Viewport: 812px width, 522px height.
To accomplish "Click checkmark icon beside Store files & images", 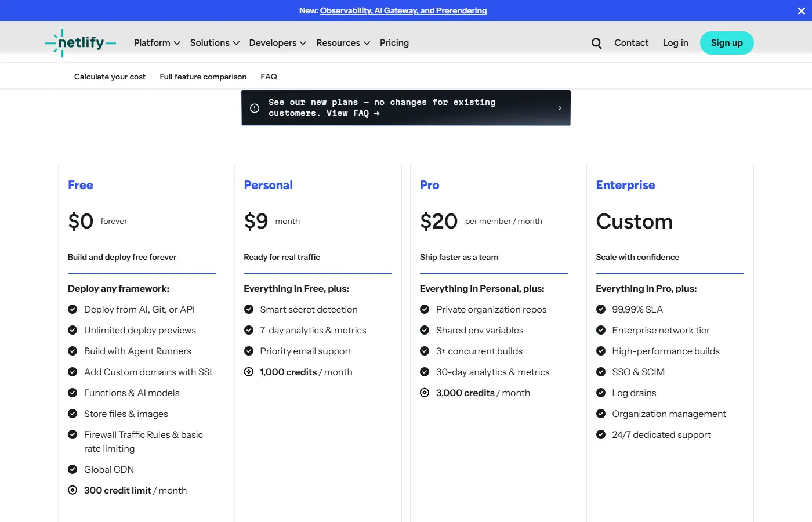I will (x=72, y=414).
